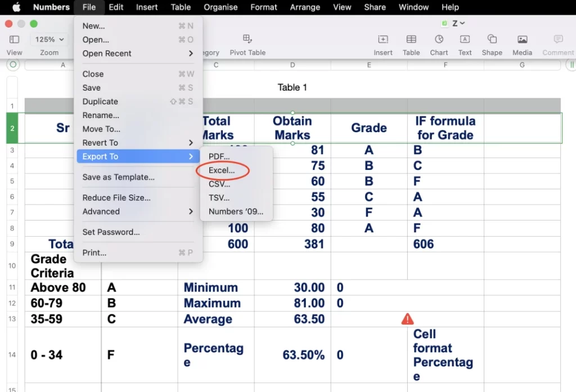
Task: Choose New... from the File menu
Action: coord(138,26)
